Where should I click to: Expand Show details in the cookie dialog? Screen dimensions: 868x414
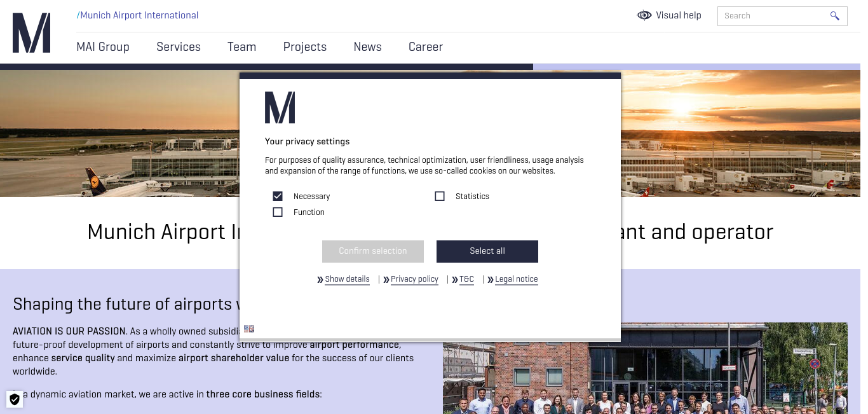(347, 279)
